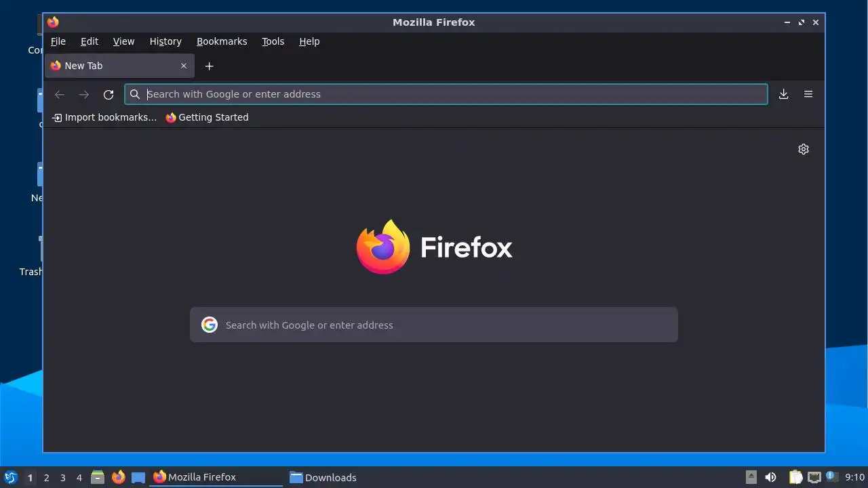Open the clipboard manager tray icon

pos(795,477)
